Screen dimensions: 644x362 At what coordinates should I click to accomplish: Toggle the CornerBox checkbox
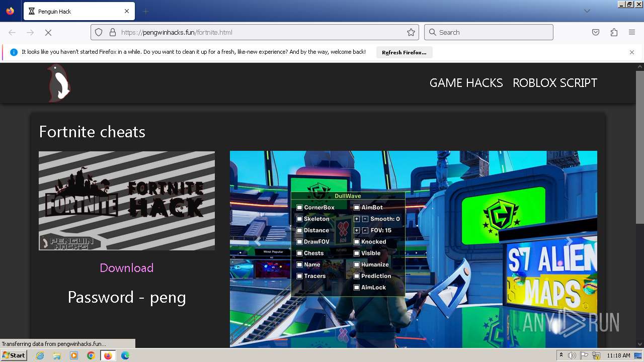click(x=299, y=208)
